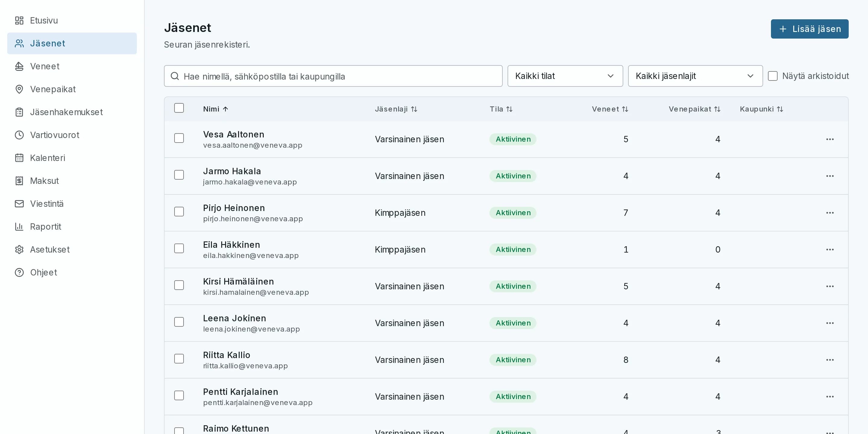This screenshot has width=868, height=434.
Task: Click the Kalenteri calendar icon
Action: point(19,158)
